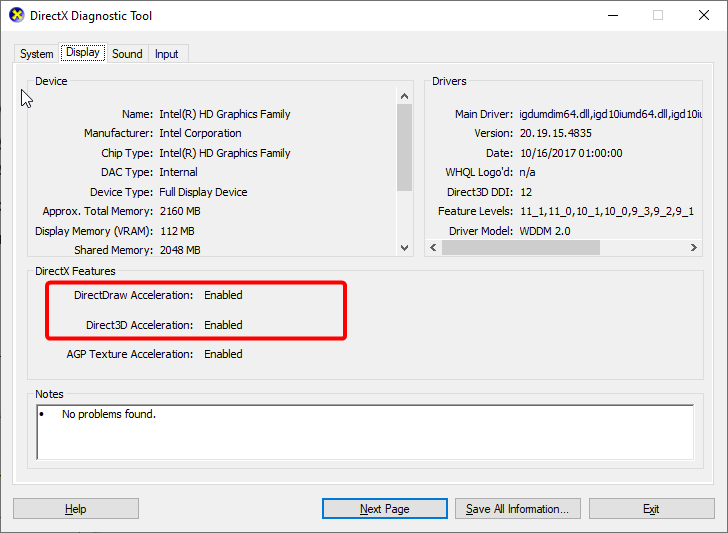Go to the Input tab

point(167,54)
